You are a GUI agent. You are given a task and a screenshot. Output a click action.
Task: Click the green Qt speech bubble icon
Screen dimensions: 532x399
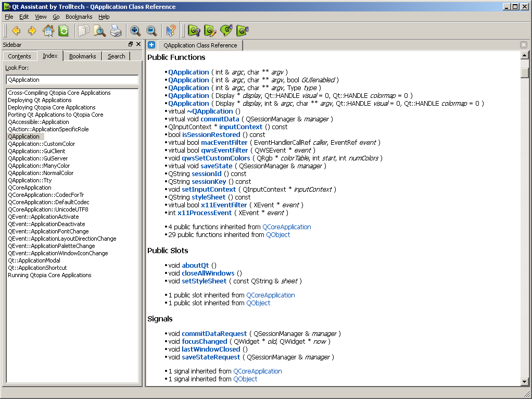pos(226,31)
